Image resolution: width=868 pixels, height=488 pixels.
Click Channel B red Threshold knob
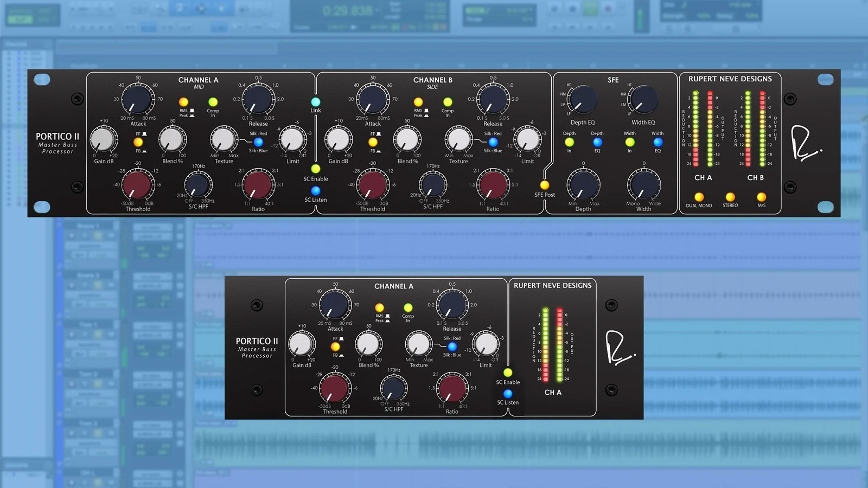point(373,185)
